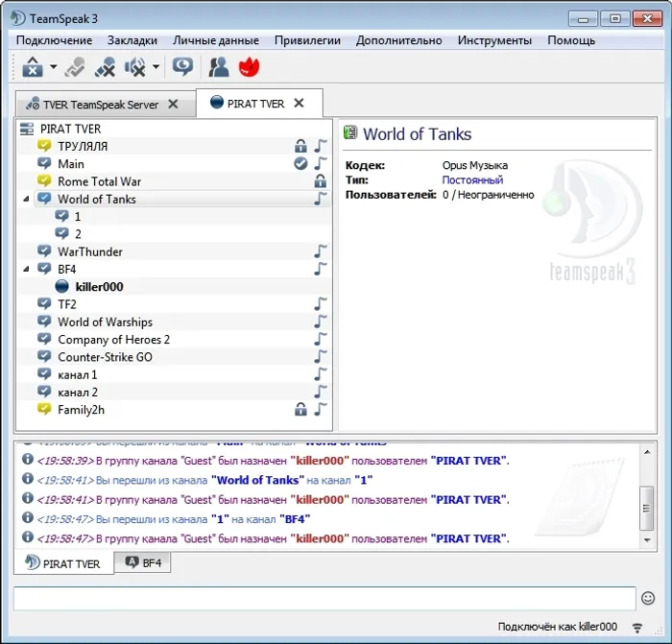Image resolution: width=672 pixels, height=644 pixels.
Task: Click World of Tanks channel icon in tree
Action: click(x=44, y=199)
